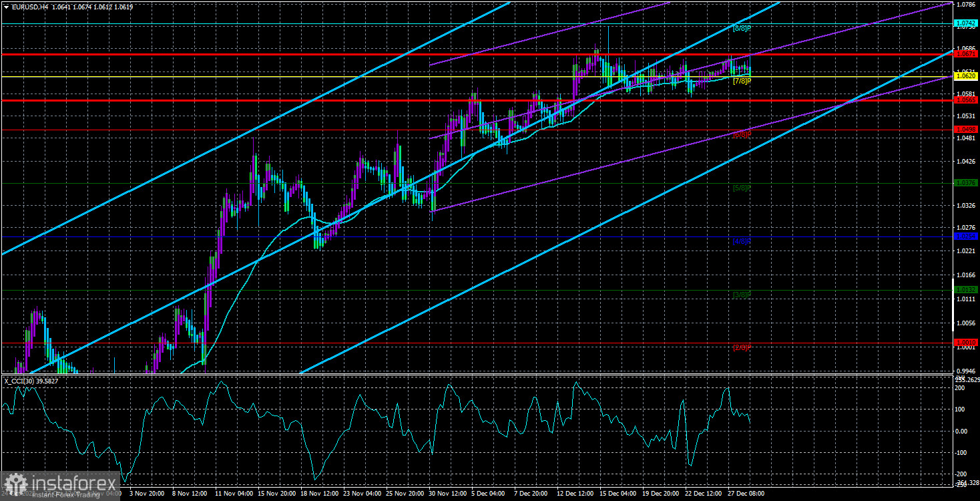
Task: Click the 1.0671 red price tag
Action: click(x=966, y=54)
